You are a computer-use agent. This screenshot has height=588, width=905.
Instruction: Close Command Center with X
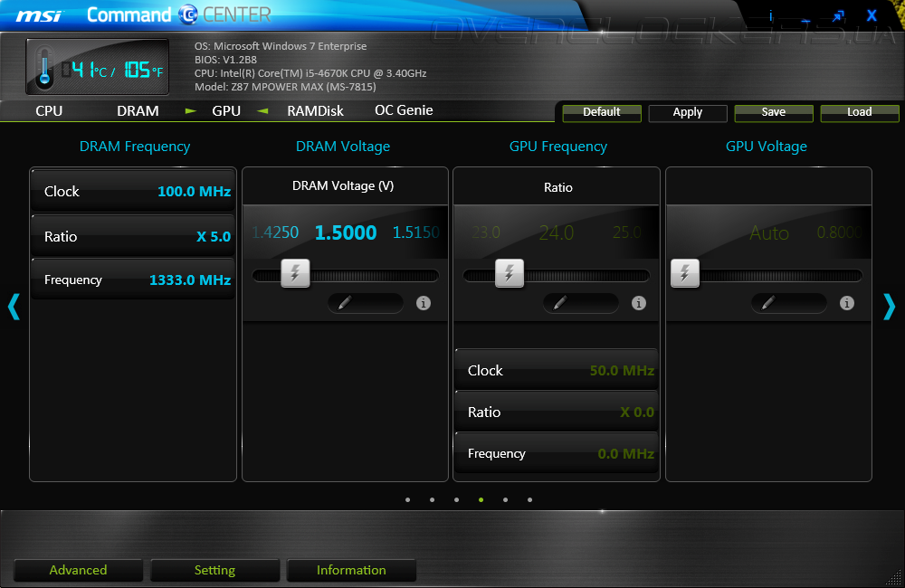pyautogui.click(x=872, y=15)
